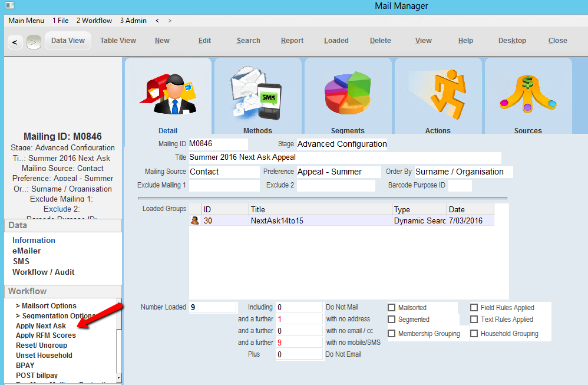Open Help from the toolbar
Image resolution: width=588 pixels, height=385 pixels.
pyautogui.click(x=465, y=41)
